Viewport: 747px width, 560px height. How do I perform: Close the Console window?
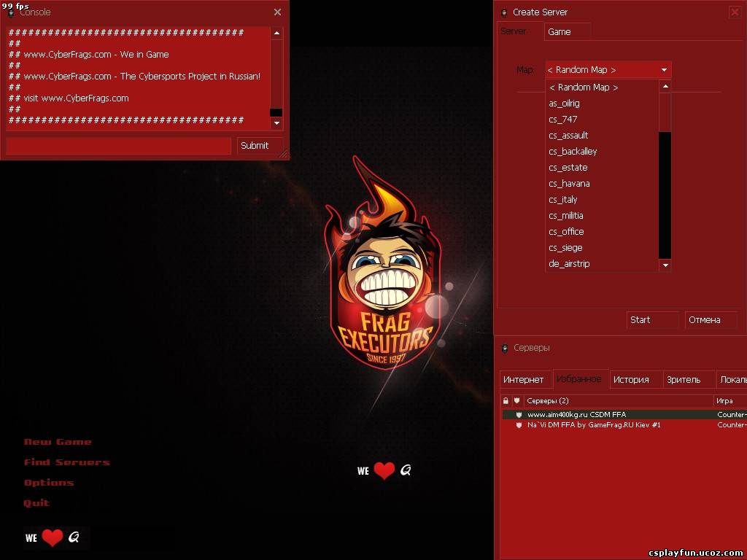coord(277,12)
